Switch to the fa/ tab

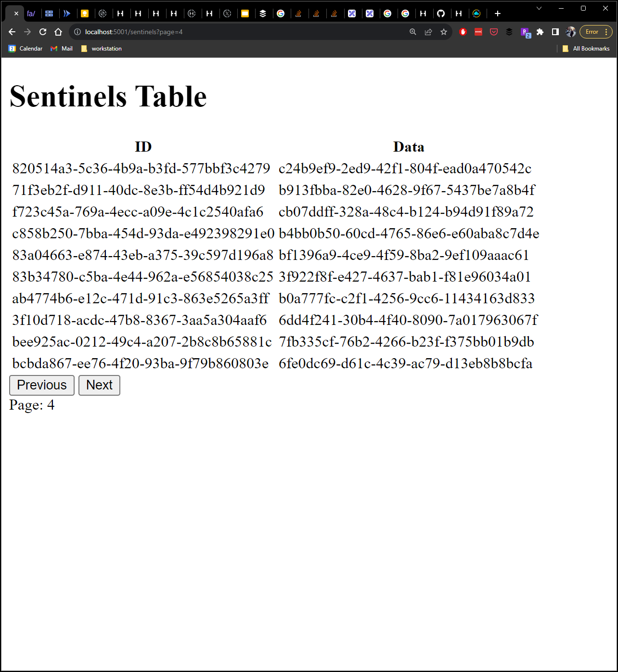click(x=31, y=13)
